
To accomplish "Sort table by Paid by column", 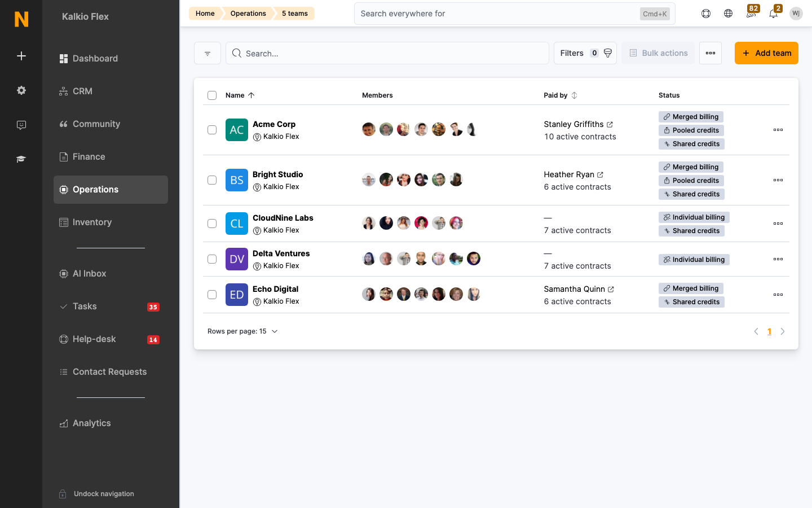I will [561, 95].
